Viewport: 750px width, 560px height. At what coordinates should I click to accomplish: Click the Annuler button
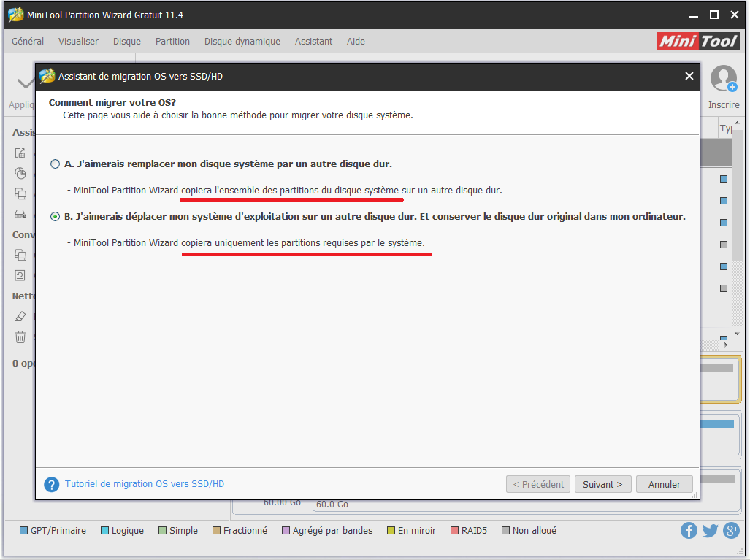click(x=665, y=485)
